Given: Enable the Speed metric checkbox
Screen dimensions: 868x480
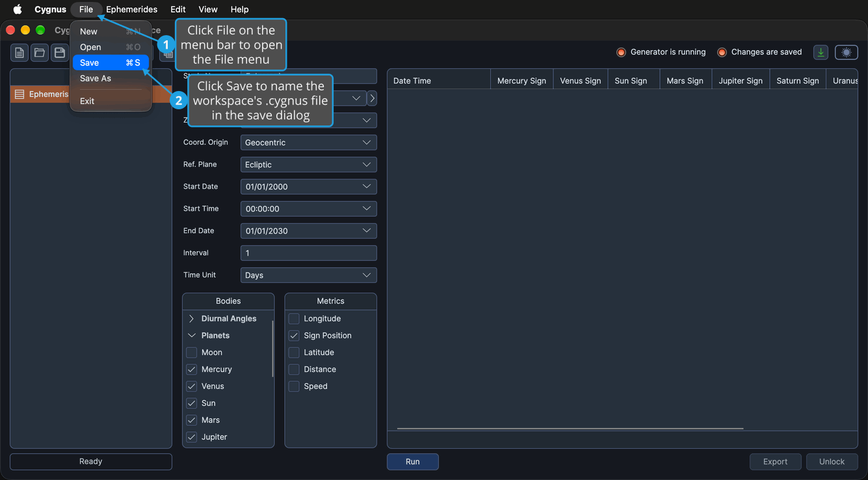Looking at the screenshot, I should pos(294,386).
